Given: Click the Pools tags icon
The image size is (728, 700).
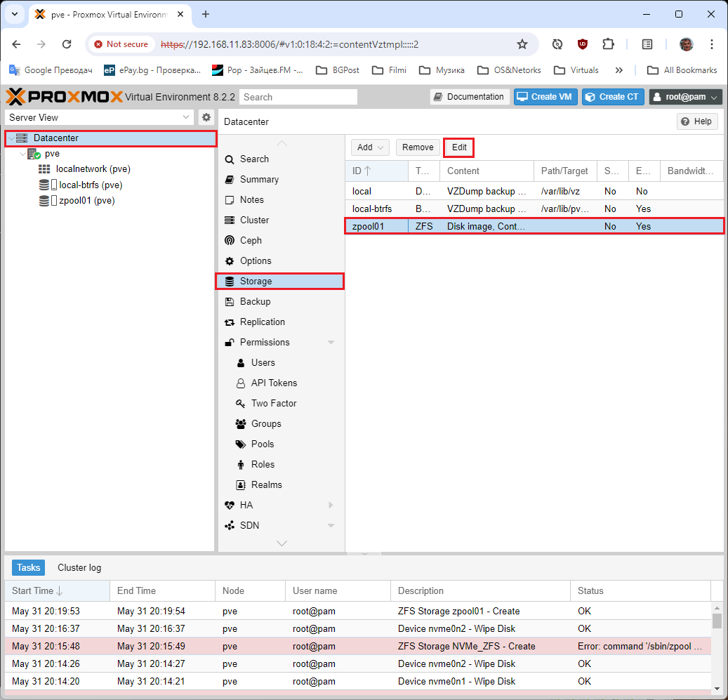Looking at the screenshot, I should pyautogui.click(x=241, y=444).
